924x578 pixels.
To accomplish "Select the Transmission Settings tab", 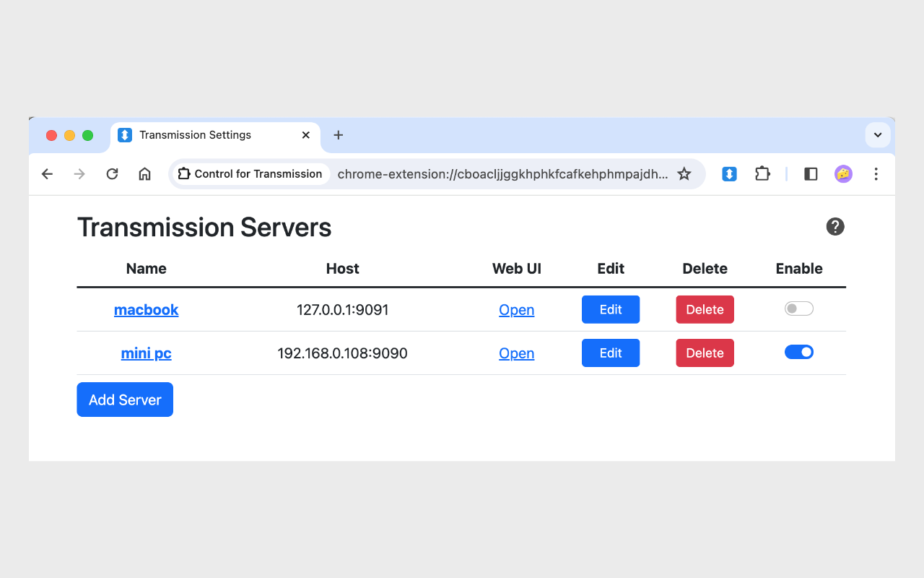I will click(x=215, y=135).
